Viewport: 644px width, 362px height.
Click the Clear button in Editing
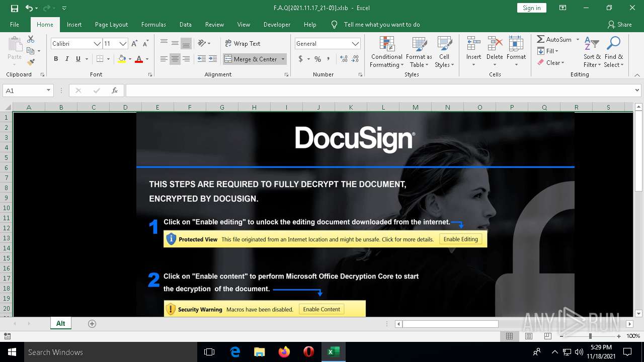pos(551,62)
